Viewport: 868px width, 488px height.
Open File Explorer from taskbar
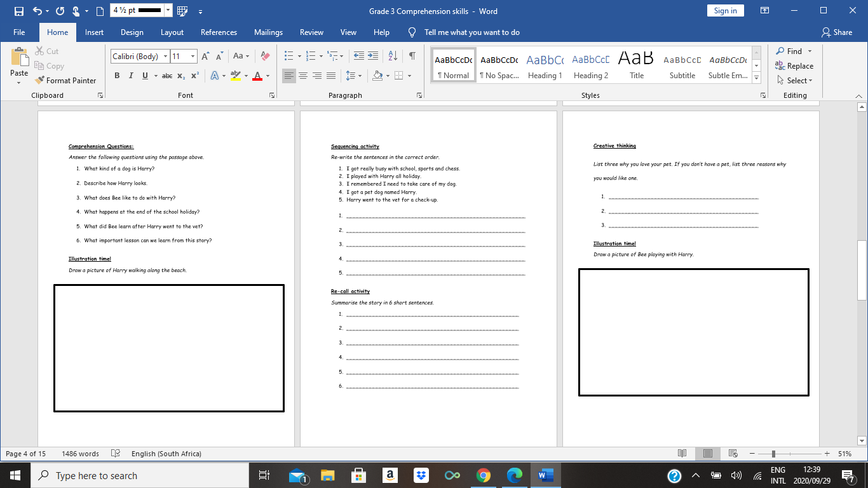(327, 475)
